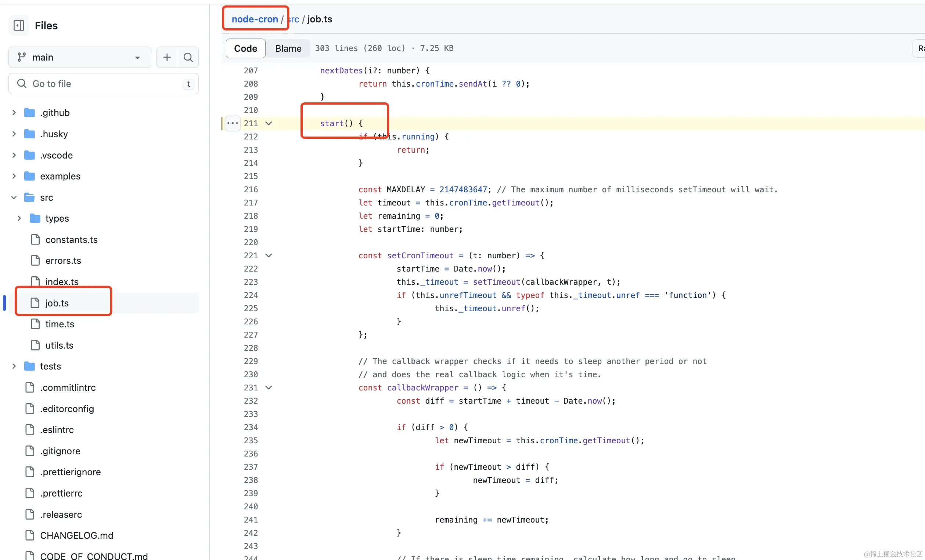Open node-cron breadcrumb link
Screen dimensions: 925x560
(255, 19)
